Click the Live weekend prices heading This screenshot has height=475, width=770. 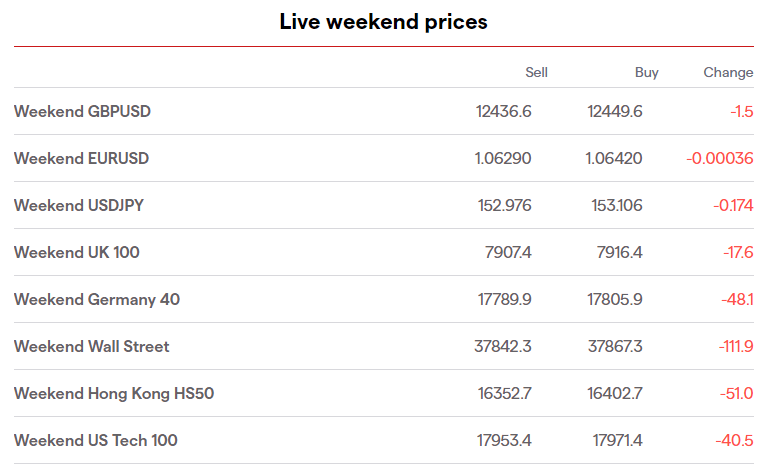384,21
